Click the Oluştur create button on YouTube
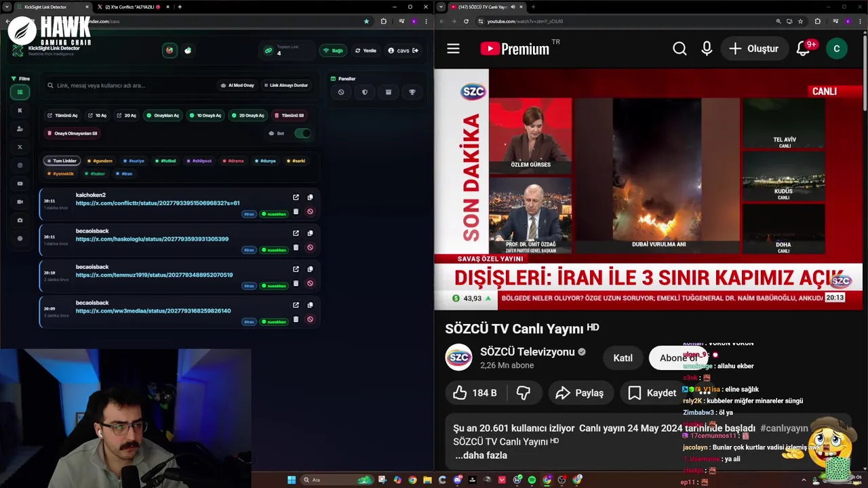 (x=753, y=49)
